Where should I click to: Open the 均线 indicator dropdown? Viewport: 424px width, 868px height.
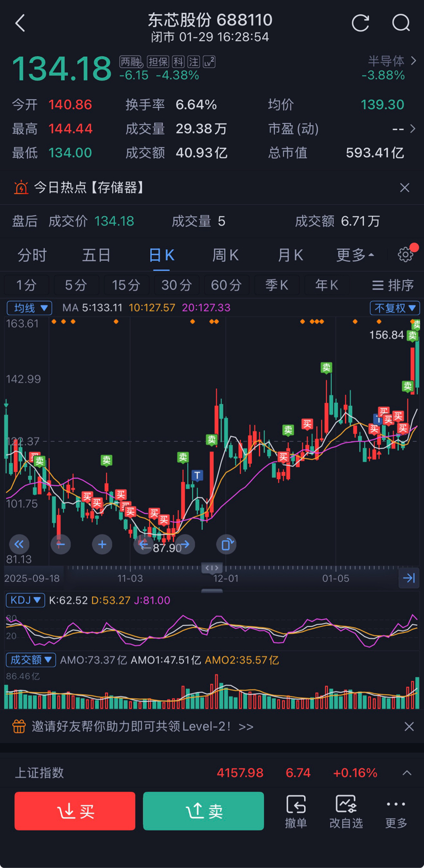29,308
